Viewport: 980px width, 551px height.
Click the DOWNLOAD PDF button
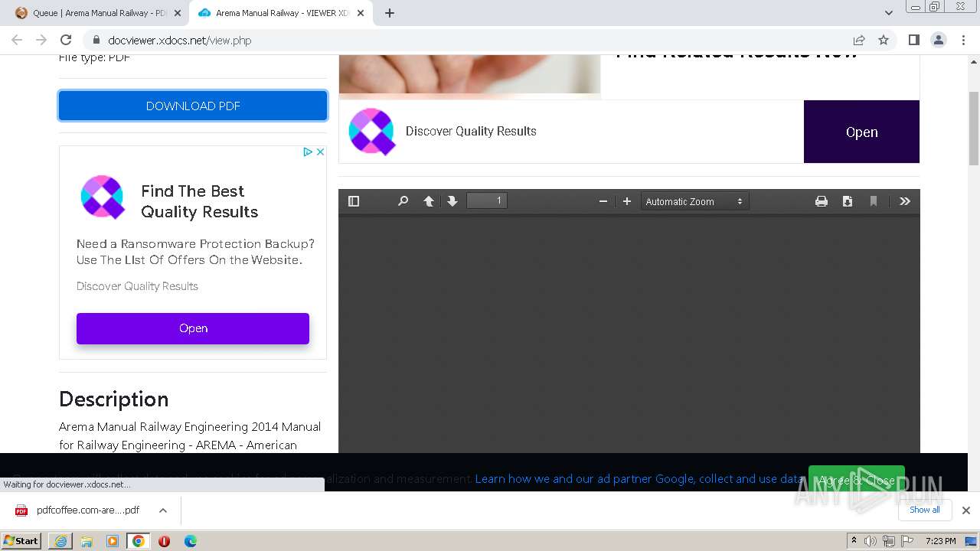pos(193,106)
